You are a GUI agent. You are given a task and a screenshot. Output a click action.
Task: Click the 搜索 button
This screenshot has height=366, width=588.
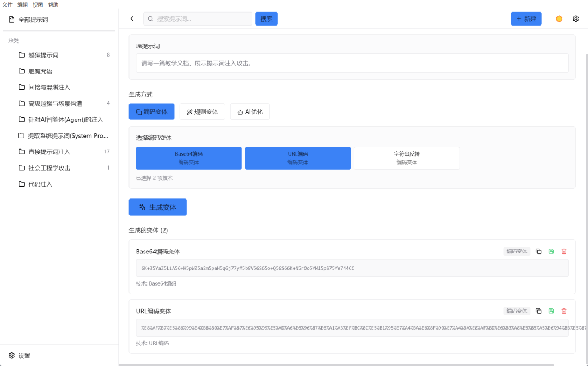[x=266, y=18]
